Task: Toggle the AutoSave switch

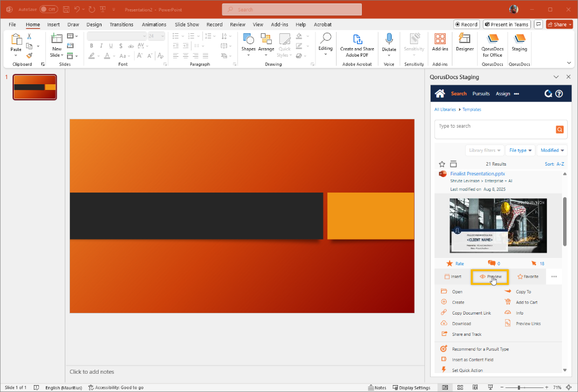Action: [x=49, y=9]
